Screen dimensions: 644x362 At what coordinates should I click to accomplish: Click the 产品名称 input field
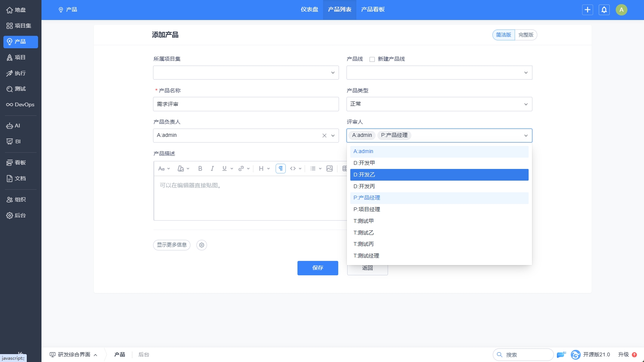pyautogui.click(x=246, y=104)
